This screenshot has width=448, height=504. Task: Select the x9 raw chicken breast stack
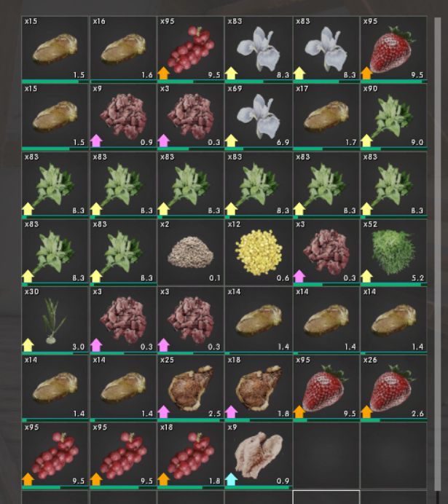[259, 454]
